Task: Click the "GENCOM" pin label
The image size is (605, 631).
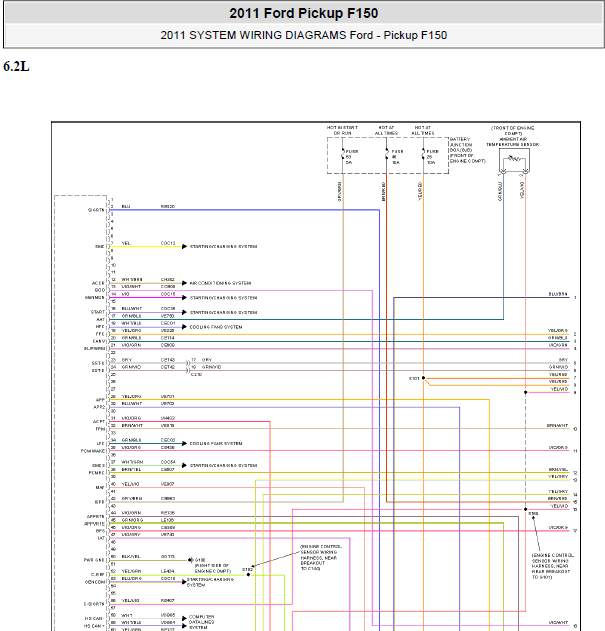Action: tap(95, 582)
